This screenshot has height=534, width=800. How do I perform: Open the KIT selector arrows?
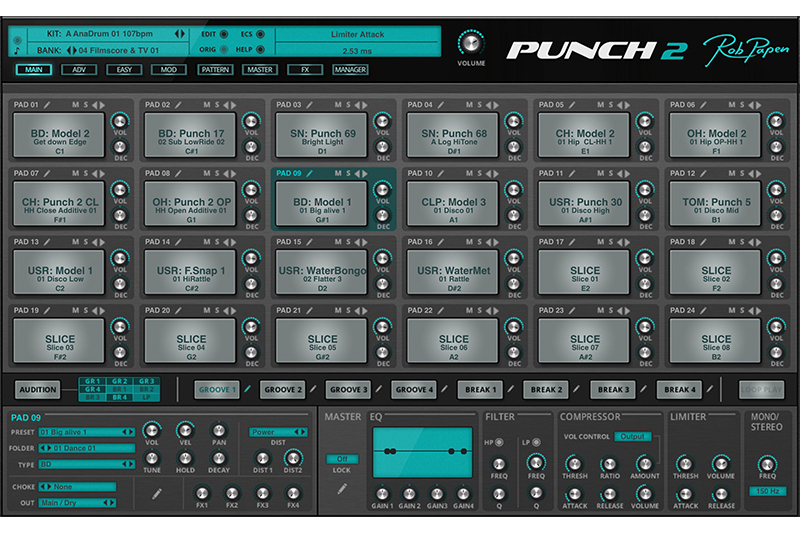[x=180, y=34]
